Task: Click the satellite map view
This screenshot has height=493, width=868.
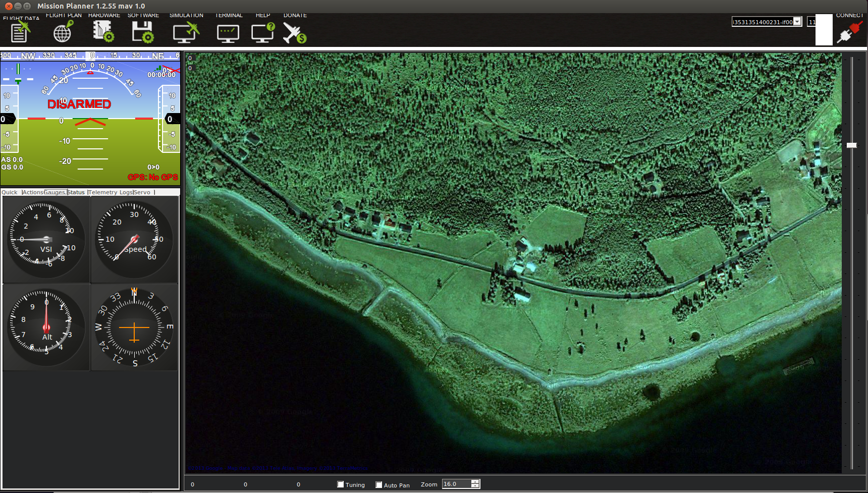Action: click(x=513, y=263)
